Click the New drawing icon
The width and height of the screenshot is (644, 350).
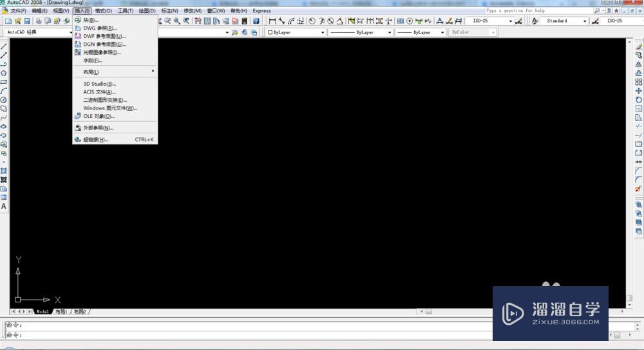pyautogui.click(x=8, y=21)
